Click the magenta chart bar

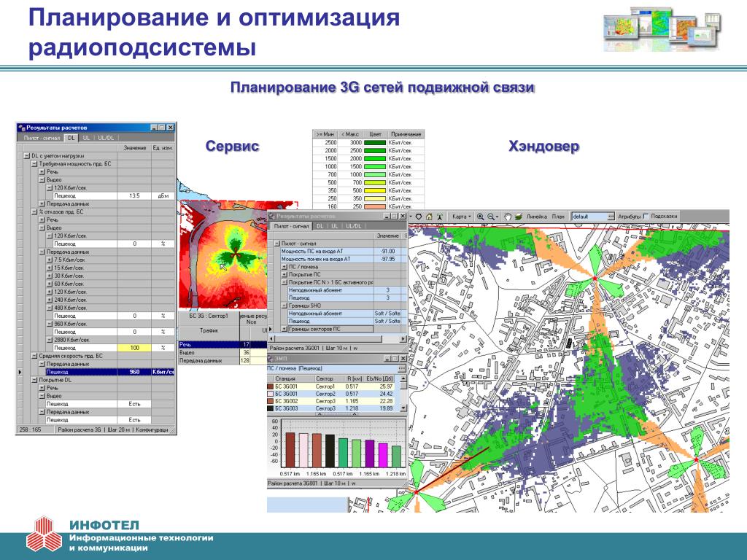[x=383, y=455]
